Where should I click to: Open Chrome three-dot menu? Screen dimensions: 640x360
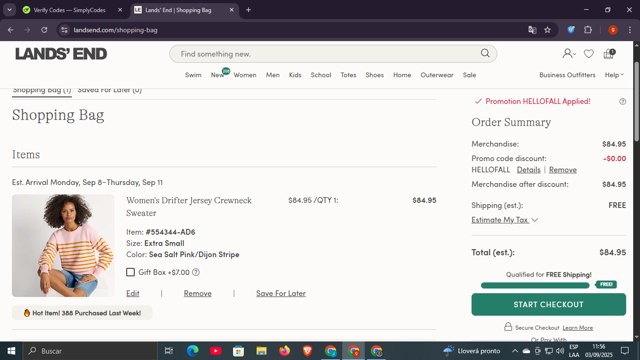[630, 30]
